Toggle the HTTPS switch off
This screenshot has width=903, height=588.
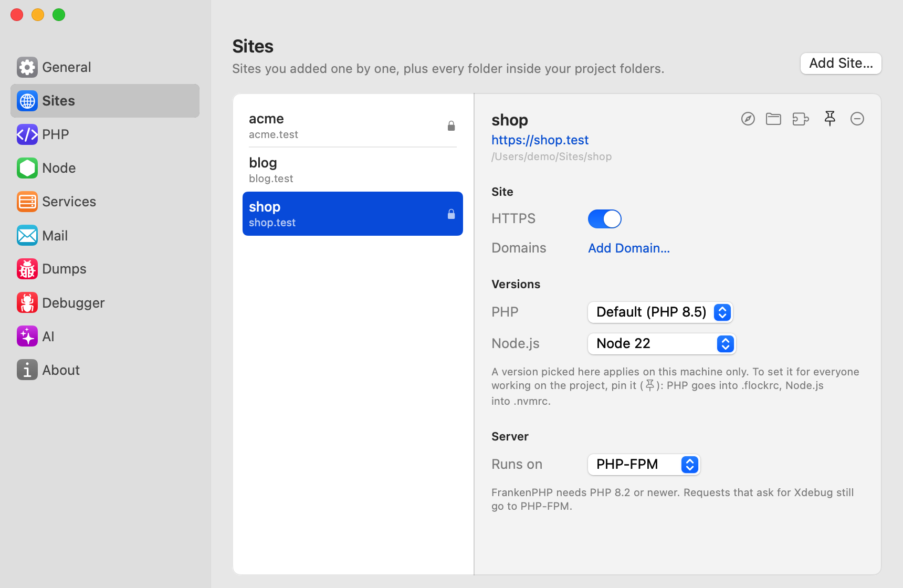pos(605,219)
